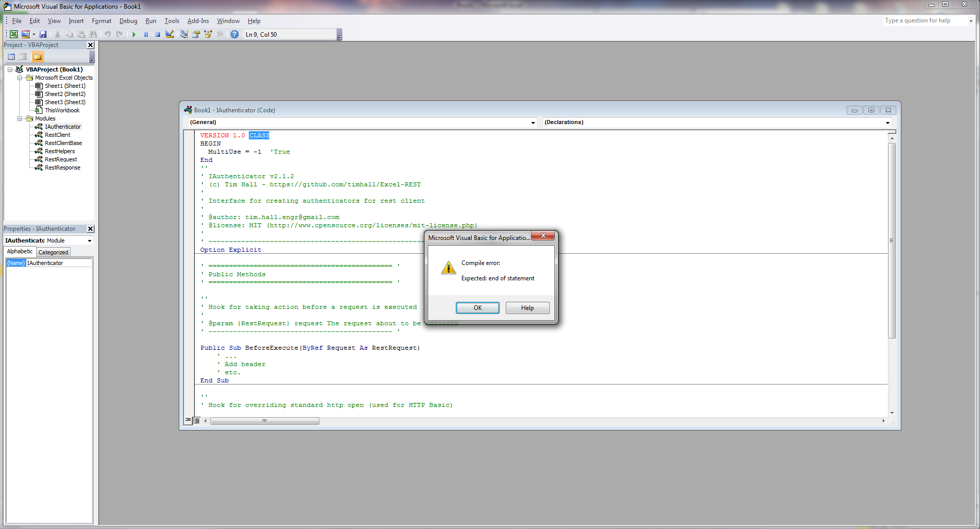Collapse the Microsoft Excel Objects folder

coord(19,78)
